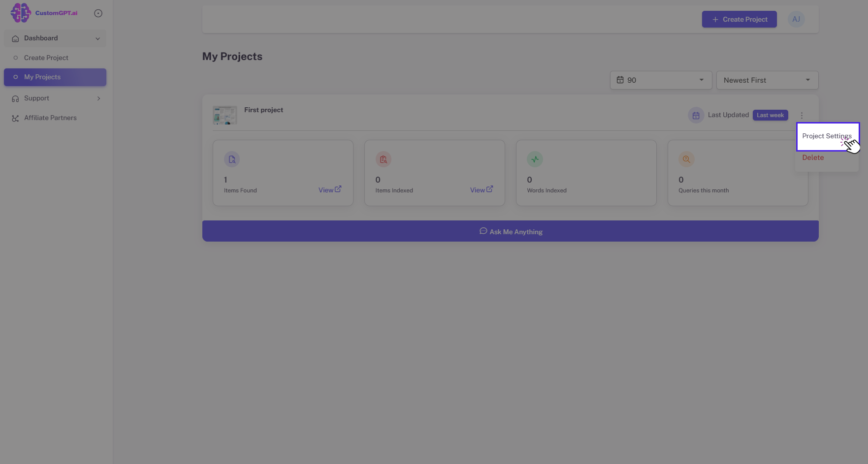Click the Items Found document icon
The image size is (868, 464).
point(232,159)
